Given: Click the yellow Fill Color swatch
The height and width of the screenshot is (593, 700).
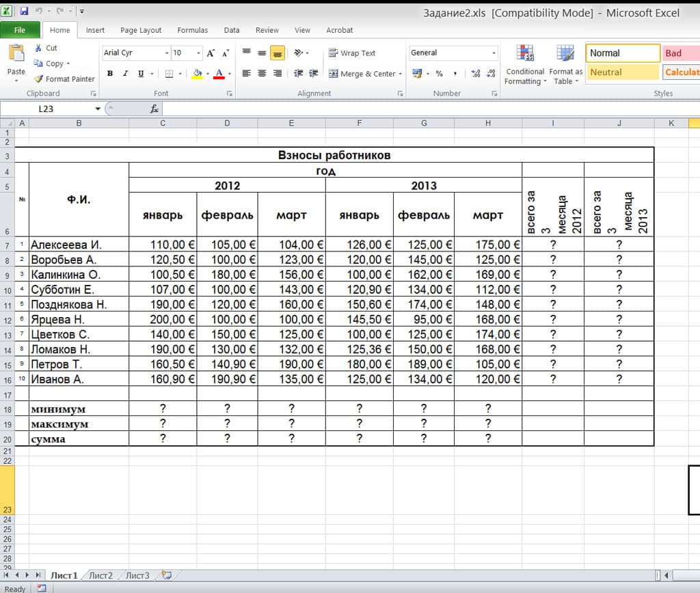Looking at the screenshot, I should click(x=198, y=74).
